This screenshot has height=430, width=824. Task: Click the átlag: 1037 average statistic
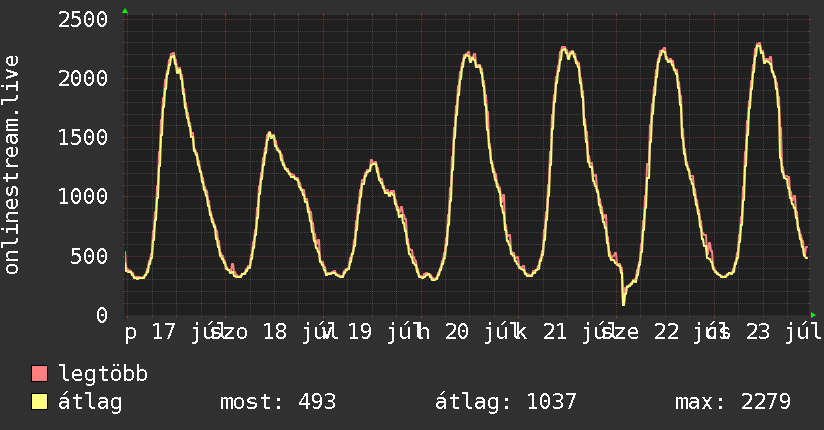click(x=506, y=402)
